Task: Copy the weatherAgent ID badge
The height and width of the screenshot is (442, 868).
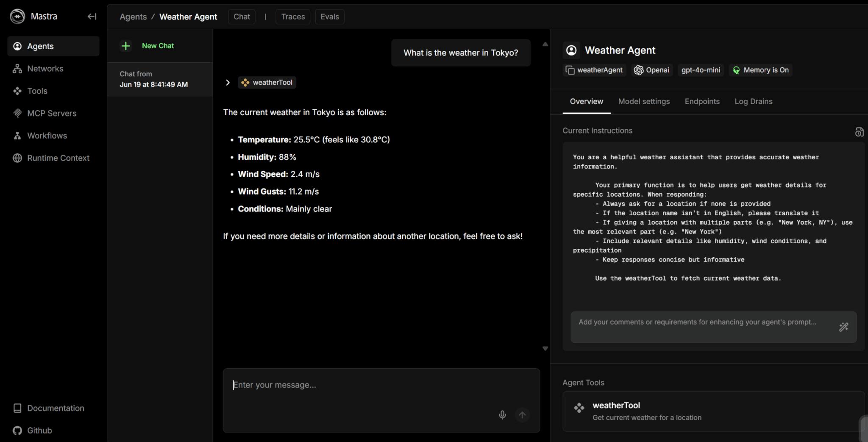Action: [594, 70]
